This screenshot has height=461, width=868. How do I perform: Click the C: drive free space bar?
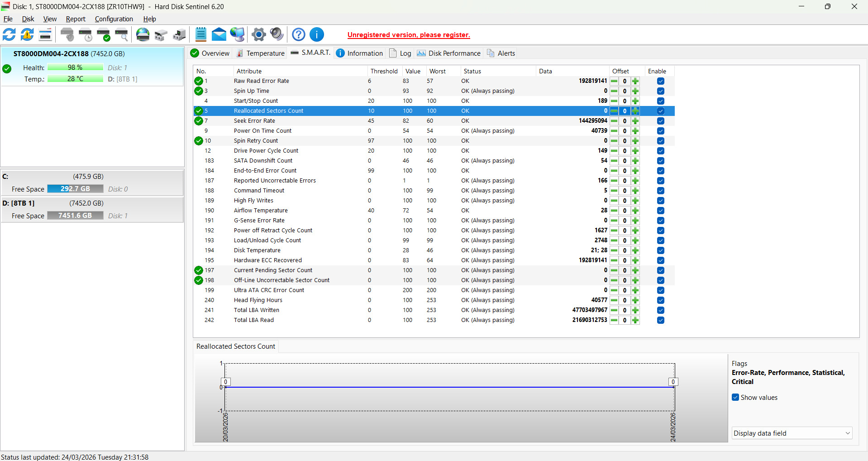tap(75, 189)
